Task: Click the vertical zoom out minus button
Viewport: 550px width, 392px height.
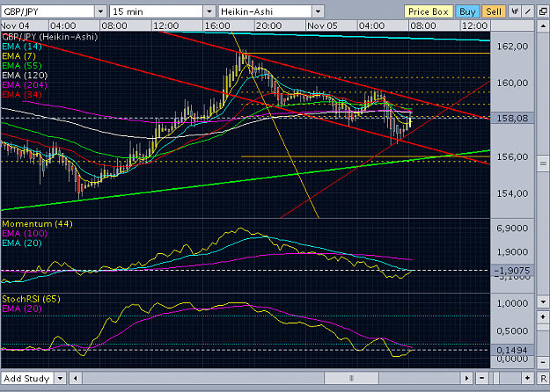Action: click(x=543, y=362)
